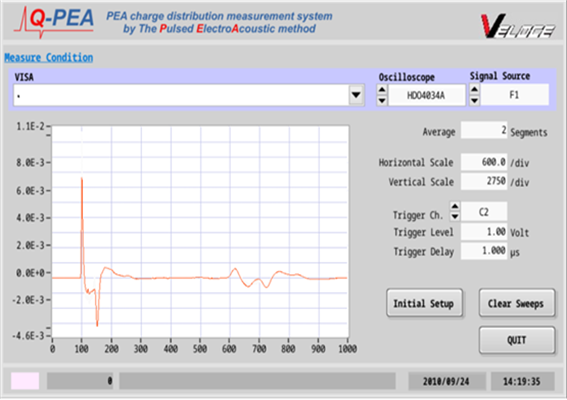Click the Trigger Delay label

pos(423,252)
